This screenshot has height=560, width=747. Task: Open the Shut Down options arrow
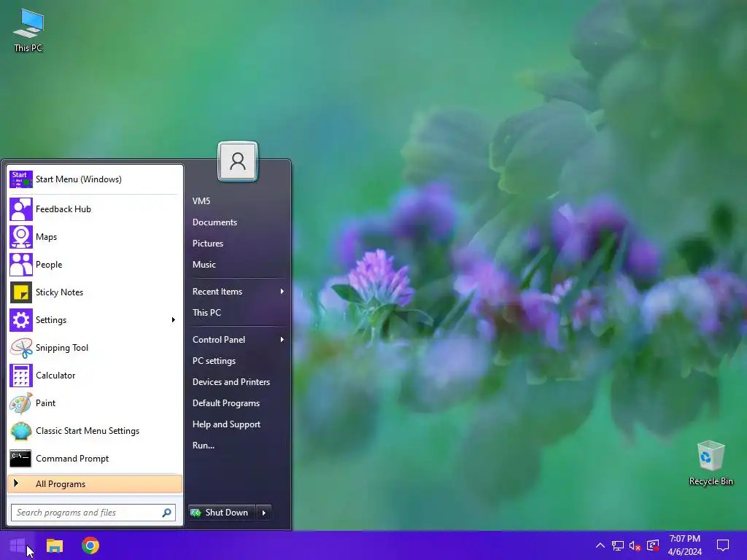(x=264, y=513)
